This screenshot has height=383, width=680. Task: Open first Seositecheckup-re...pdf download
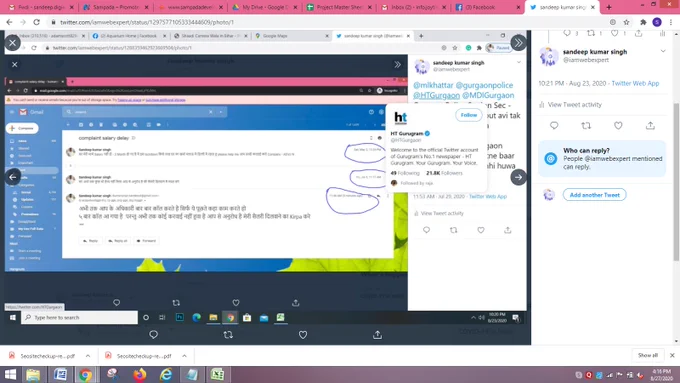(x=42, y=356)
